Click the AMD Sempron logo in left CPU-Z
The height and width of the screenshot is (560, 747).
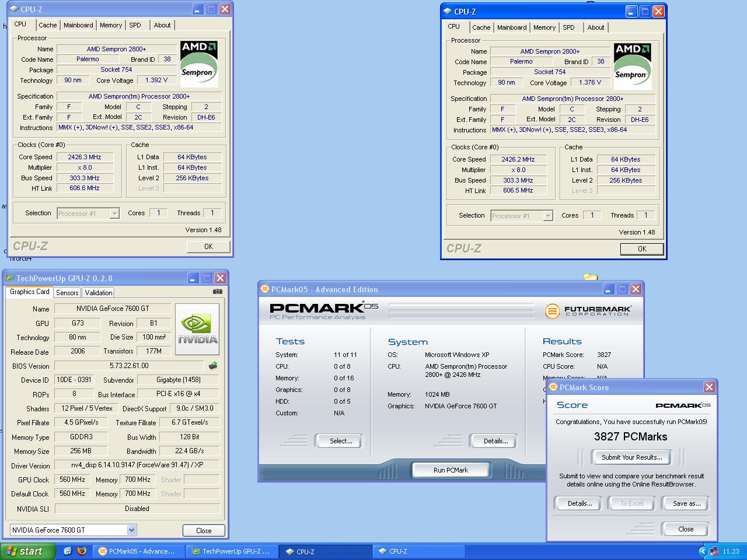199,63
